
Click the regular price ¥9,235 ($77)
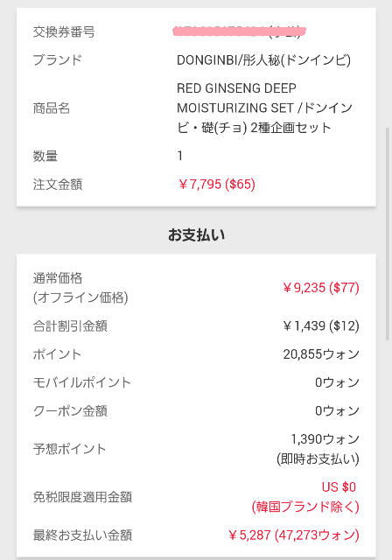point(321,288)
